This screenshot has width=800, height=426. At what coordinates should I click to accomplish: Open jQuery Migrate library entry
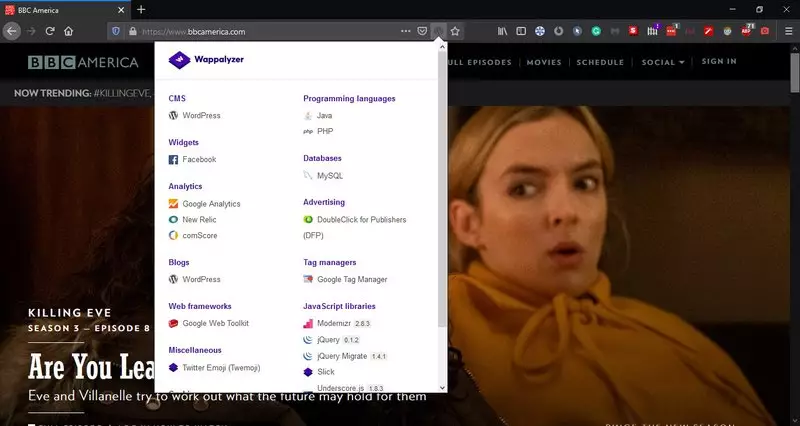click(x=345, y=356)
